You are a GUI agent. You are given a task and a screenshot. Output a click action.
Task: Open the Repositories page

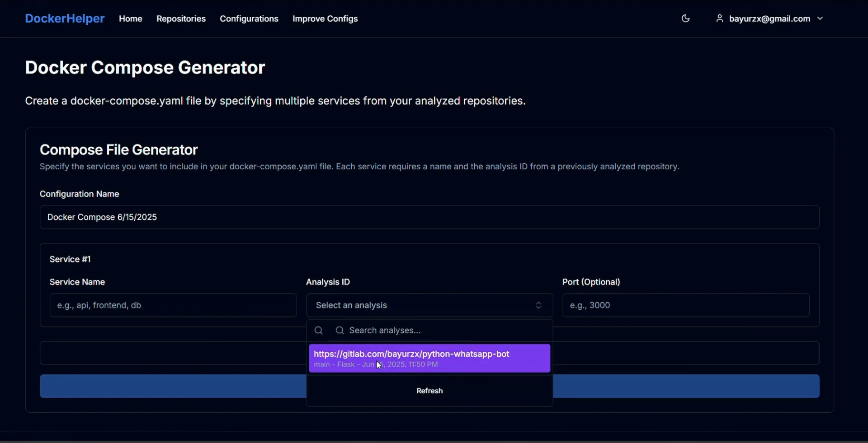[x=181, y=19]
